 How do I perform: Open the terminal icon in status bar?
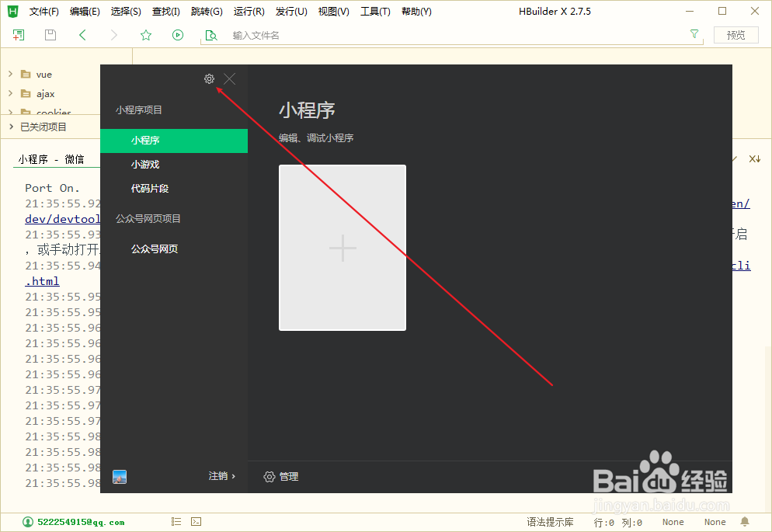(x=196, y=522)
